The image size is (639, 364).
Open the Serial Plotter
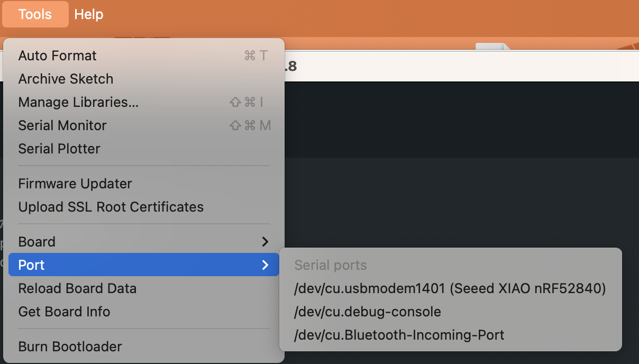click(59, 149)
